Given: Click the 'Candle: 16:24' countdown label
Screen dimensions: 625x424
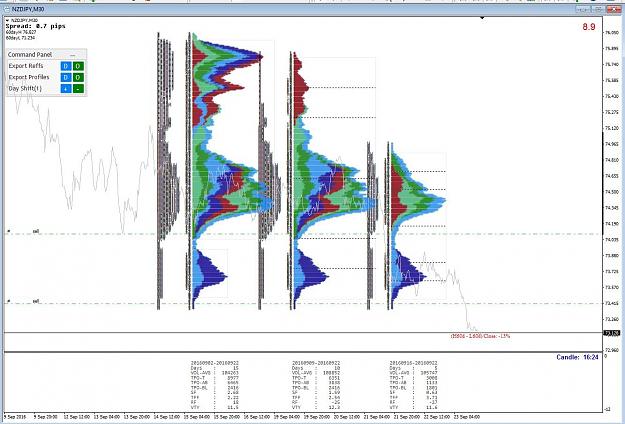Looking at the screenshot, I should coord(577,357).
